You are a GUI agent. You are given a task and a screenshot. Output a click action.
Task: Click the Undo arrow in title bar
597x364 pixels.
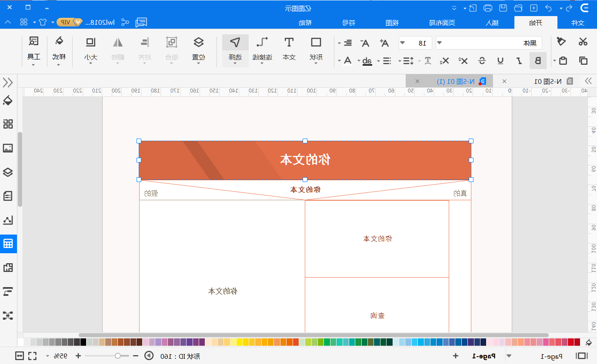[549, 8]
